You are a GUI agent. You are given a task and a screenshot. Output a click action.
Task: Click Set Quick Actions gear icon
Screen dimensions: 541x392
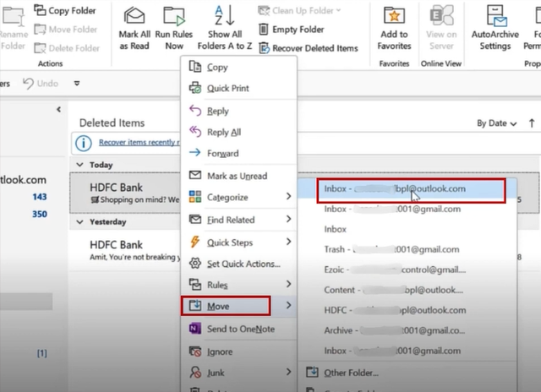tap(195, 264)
